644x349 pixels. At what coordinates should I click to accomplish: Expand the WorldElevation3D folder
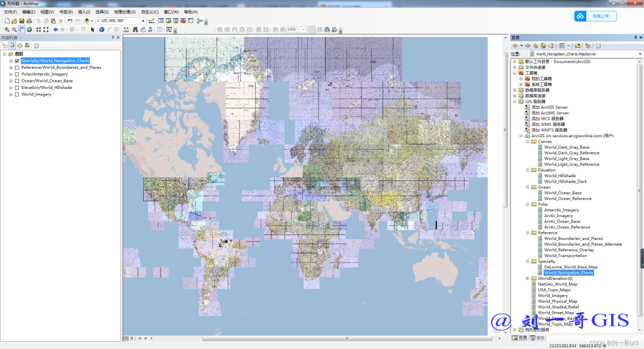(x=527, y=279)
